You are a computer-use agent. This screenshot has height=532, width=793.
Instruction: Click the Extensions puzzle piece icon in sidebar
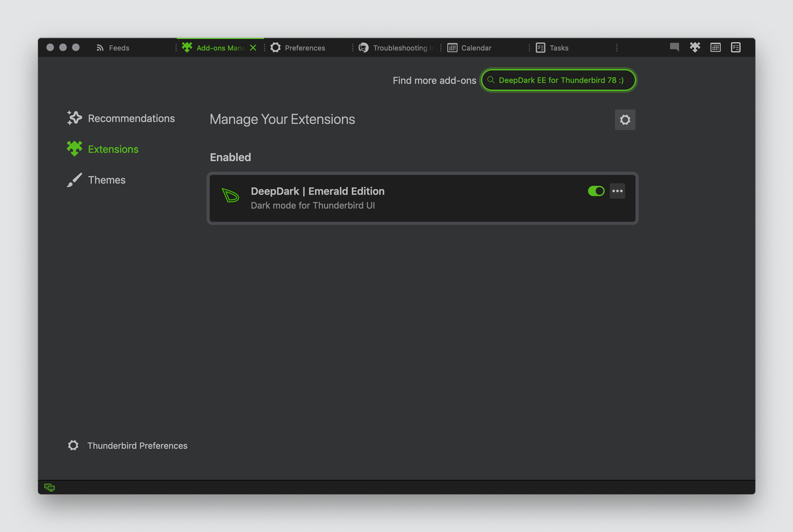point(75,149)
